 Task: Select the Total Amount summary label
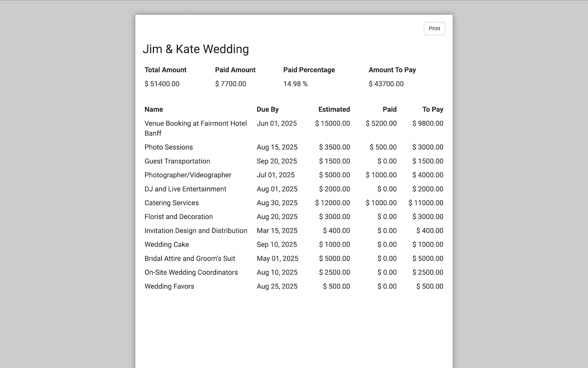coord(165,70)
